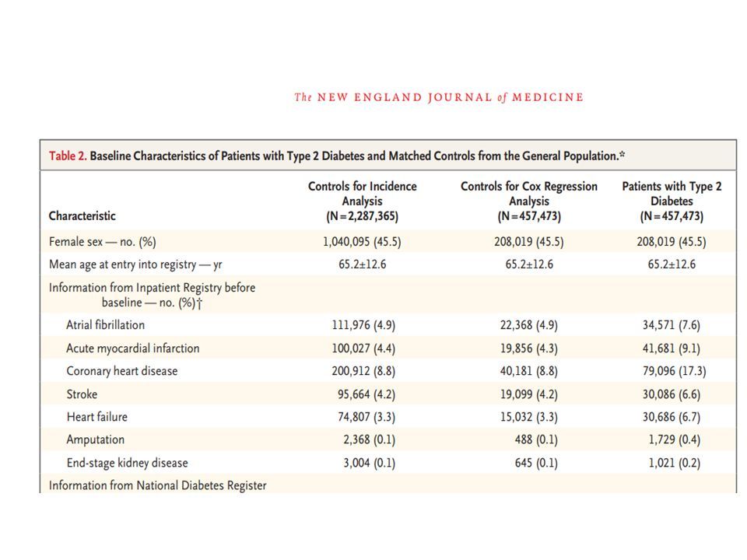
Task: Click the Acute myocardial infarction row label
Action: click(x=133, y=348)
